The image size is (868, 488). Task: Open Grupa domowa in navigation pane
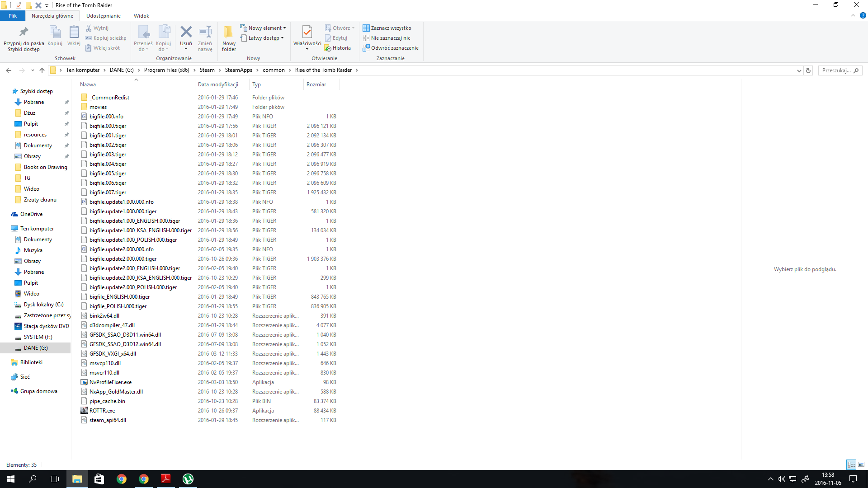point(38,391)
